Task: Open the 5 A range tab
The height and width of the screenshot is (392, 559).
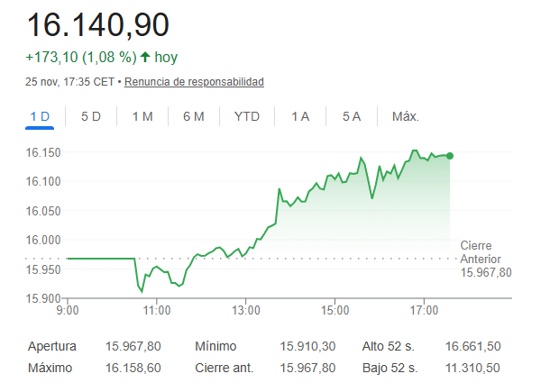Action: pos(352,116)
